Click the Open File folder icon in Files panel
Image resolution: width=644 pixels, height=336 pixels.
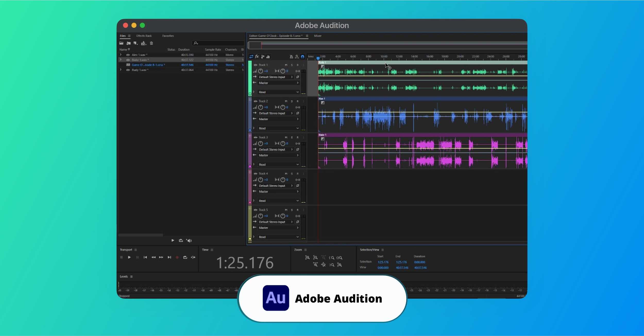coord(121,43)
